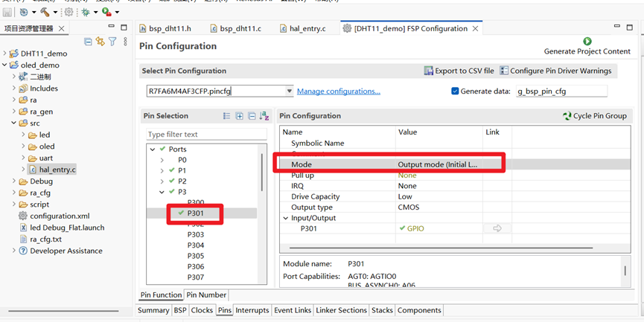
Task: Toggle the Generate data checkbox
Action: pyautogui.click(x=455, y=91)
